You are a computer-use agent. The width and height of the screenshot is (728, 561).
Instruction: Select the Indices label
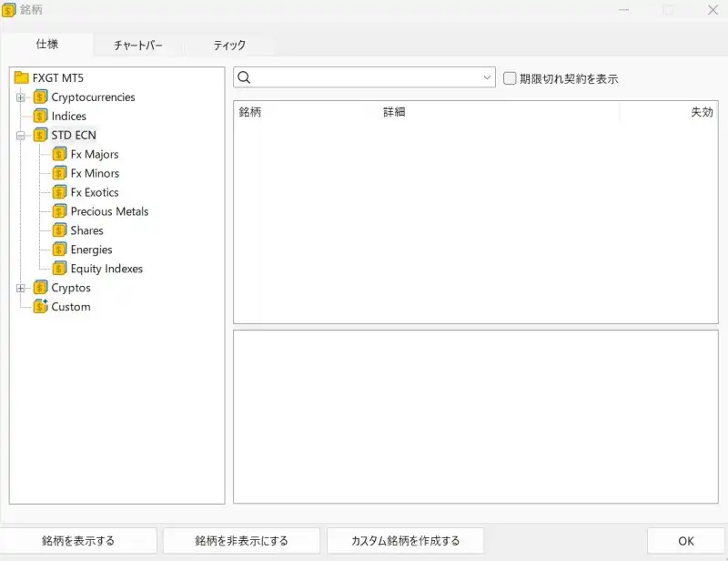click(x=69, y=117)
